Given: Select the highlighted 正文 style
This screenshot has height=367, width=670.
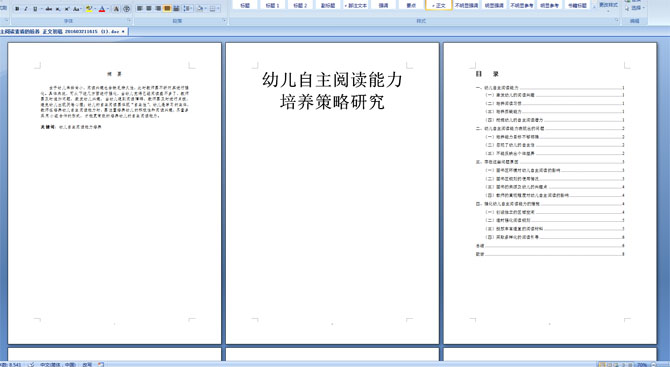Looking at the screenshot, I should [x=439, y=5].
